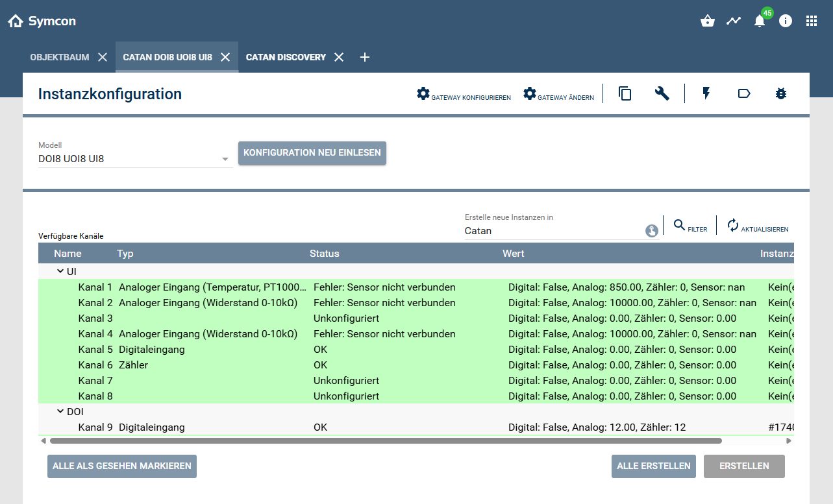Click the wrench settings icon
This screenshot has height=504, width=833.
coord(662,94)
